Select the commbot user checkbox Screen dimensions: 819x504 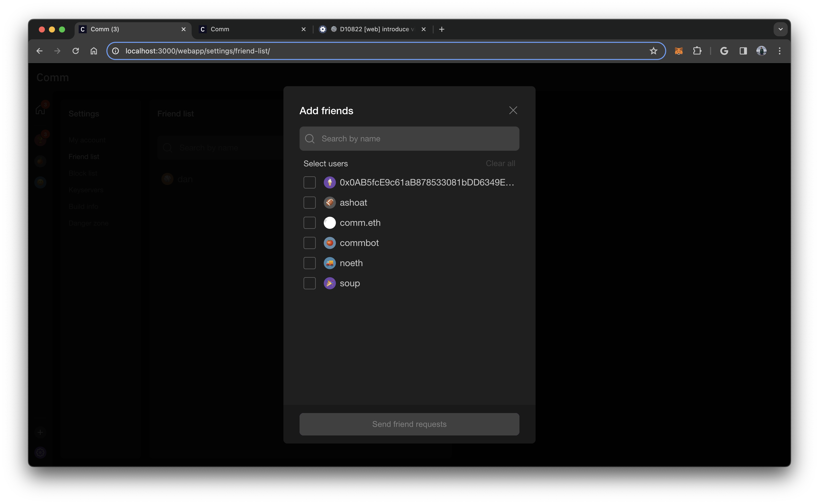(x=309, y=243)
